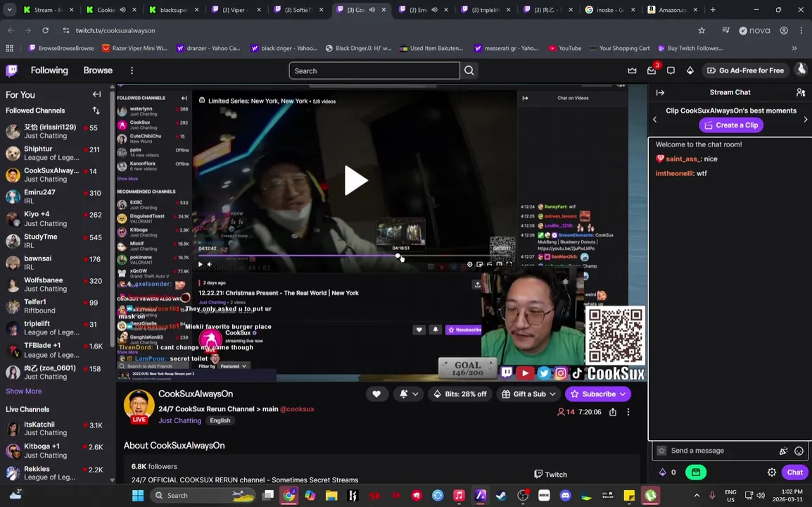The image size is (812, 507).
Task: Mute the (3) Emi tab speaker icon
Action: (434, 10)
